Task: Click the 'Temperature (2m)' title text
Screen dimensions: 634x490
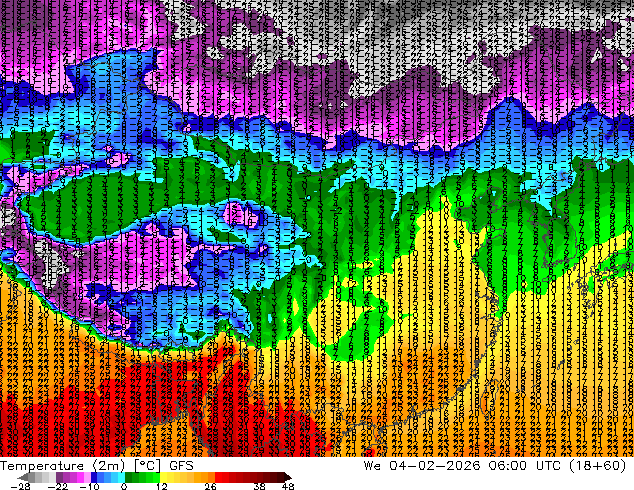Action: [x=62, y=466]
